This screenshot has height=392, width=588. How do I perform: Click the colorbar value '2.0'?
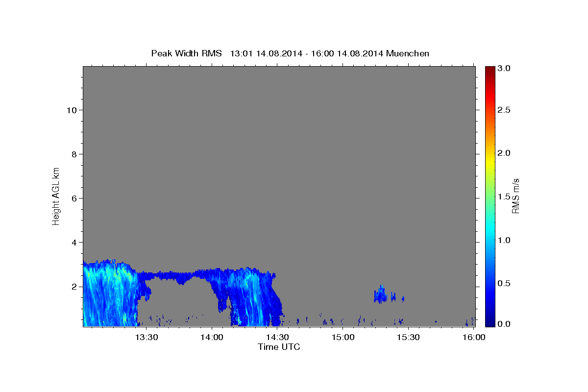tap(505, 153)
